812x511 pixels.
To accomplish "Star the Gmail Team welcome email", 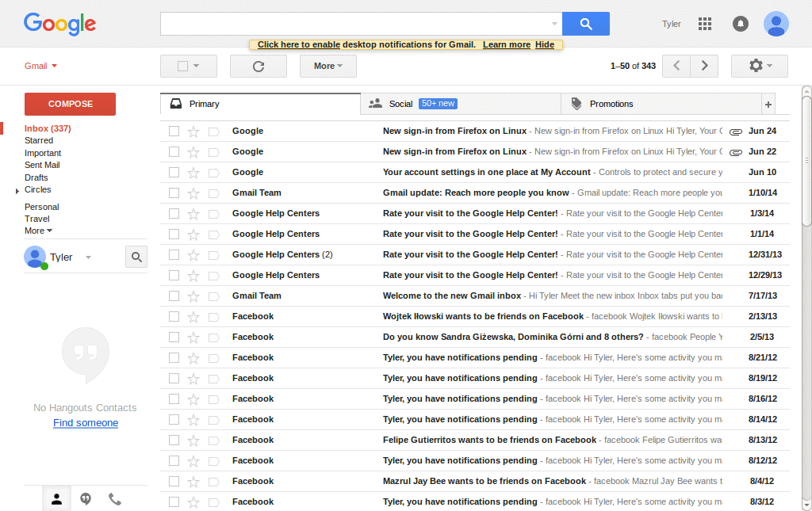I will pos(193,296).
